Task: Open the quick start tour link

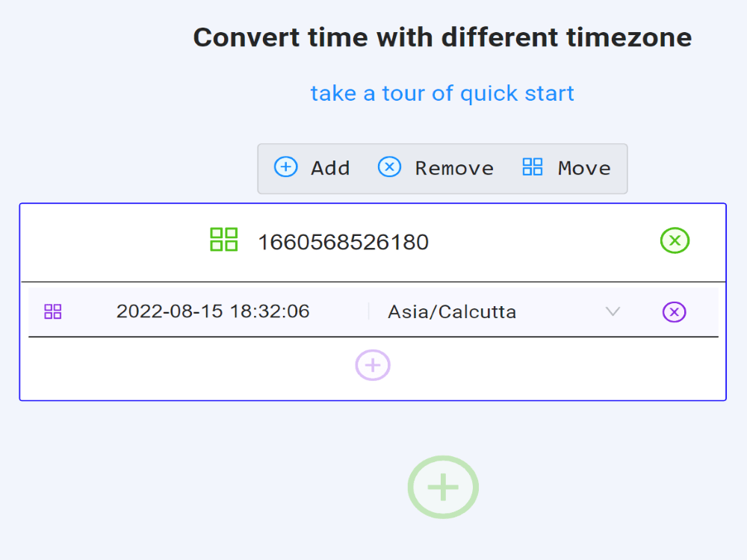Action: click(441, 93)
